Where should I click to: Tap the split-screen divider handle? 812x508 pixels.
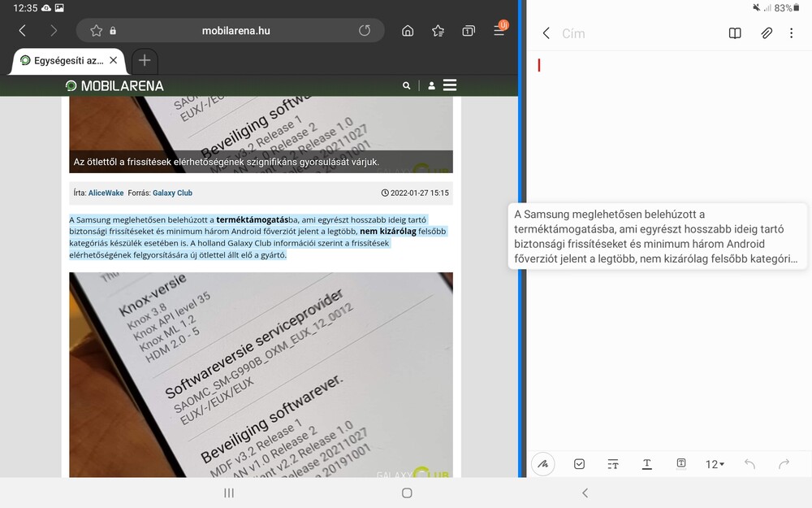[522, 238]
